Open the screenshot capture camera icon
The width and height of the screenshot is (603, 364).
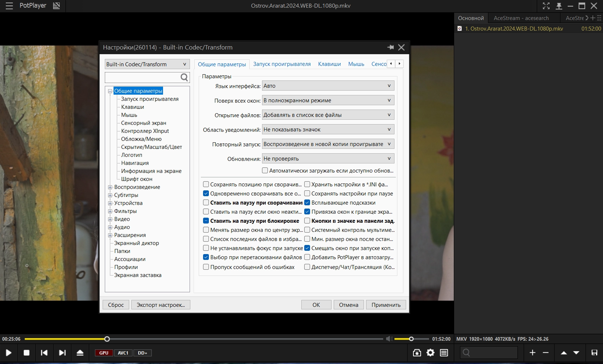click(417, 353)
